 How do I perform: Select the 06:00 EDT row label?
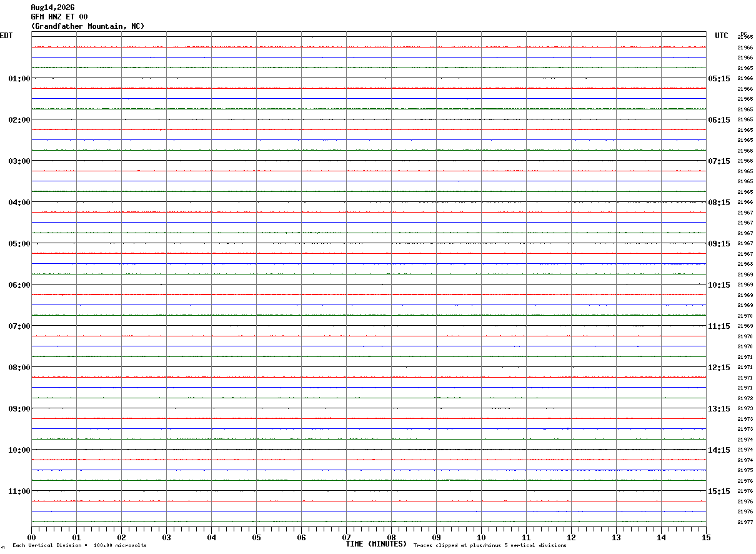(x=19, y=285)
